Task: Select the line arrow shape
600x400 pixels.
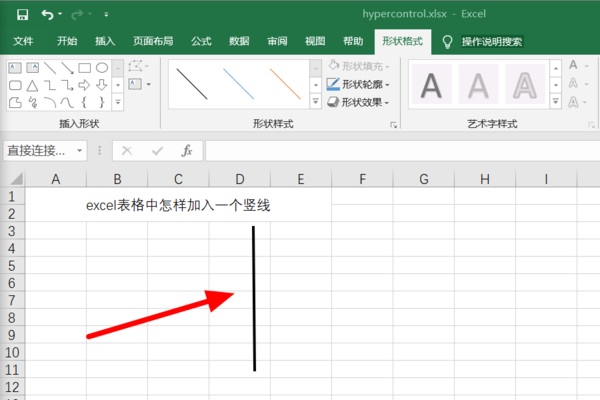Action: click(67, 68)
